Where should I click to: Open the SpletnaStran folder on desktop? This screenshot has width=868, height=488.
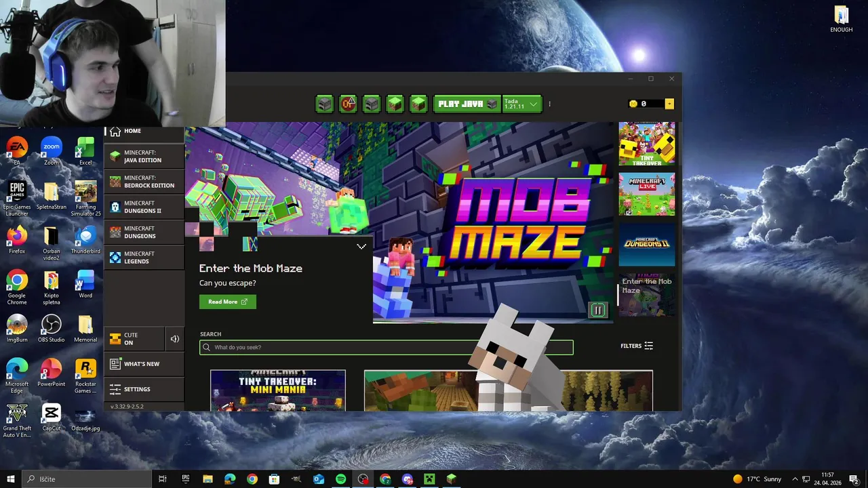click(51, 196)
